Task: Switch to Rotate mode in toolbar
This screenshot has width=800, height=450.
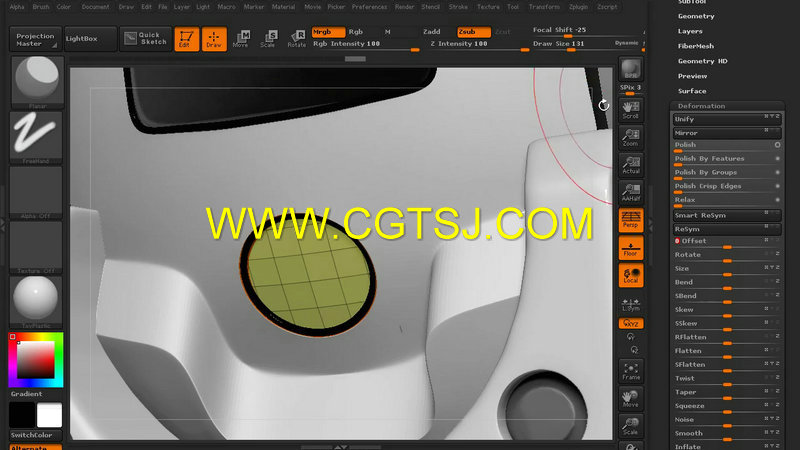Action: tap(296, 39)
